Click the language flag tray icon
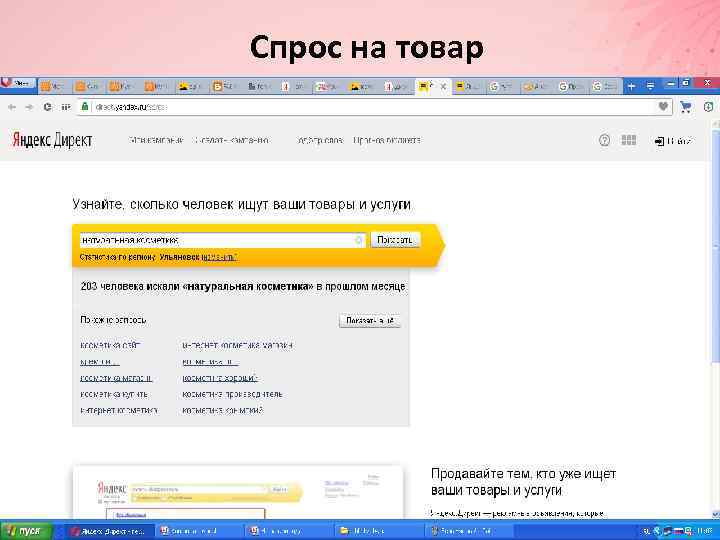 click(x=679, y=531)
